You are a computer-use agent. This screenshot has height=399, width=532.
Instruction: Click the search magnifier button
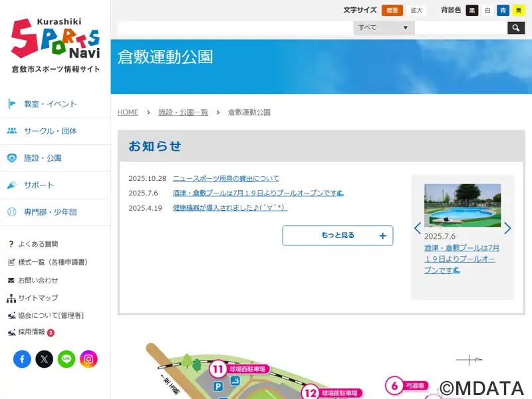[516, 28]
